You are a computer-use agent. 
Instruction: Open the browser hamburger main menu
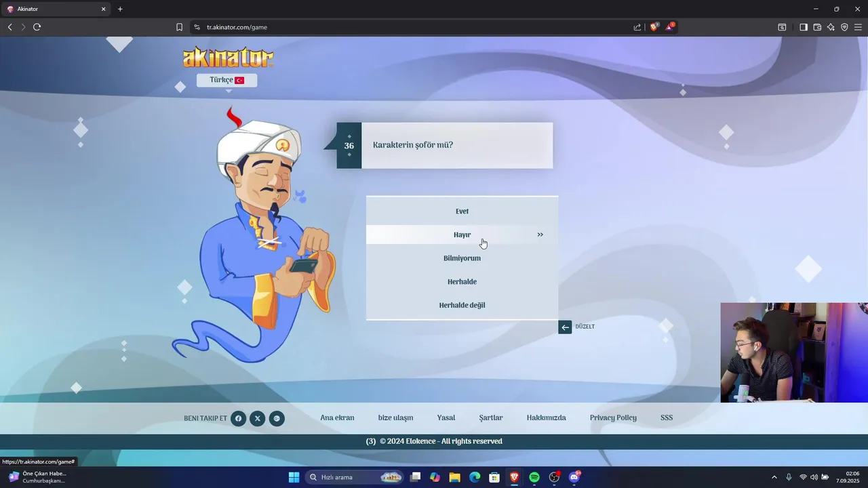[858, 27]
